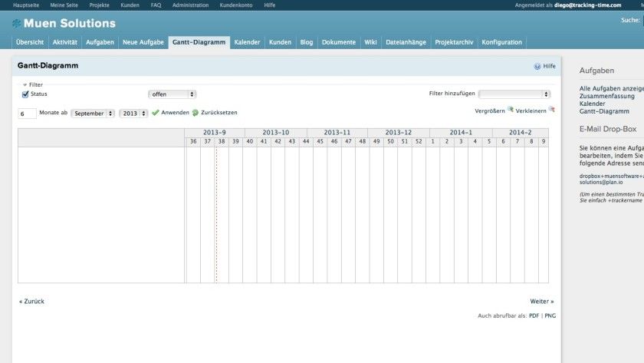This screenshot has height=363, width=644.
Task: Open the September month dropdown
Action: coord(93,114)
